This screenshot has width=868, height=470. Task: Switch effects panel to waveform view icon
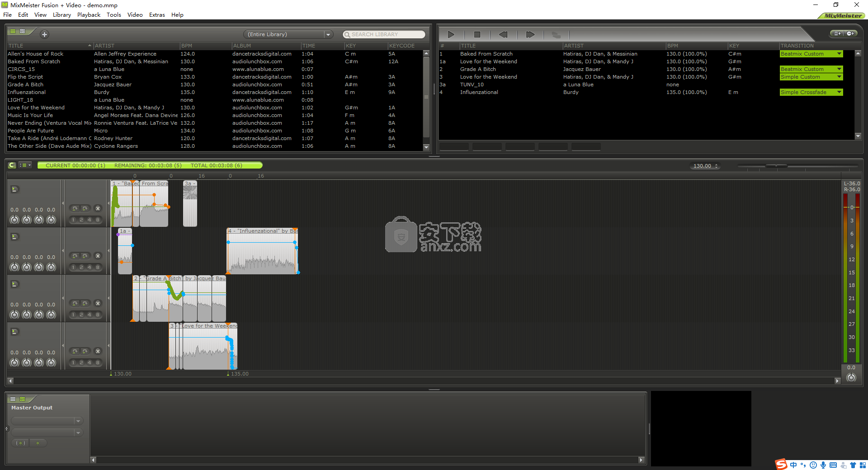22,399
